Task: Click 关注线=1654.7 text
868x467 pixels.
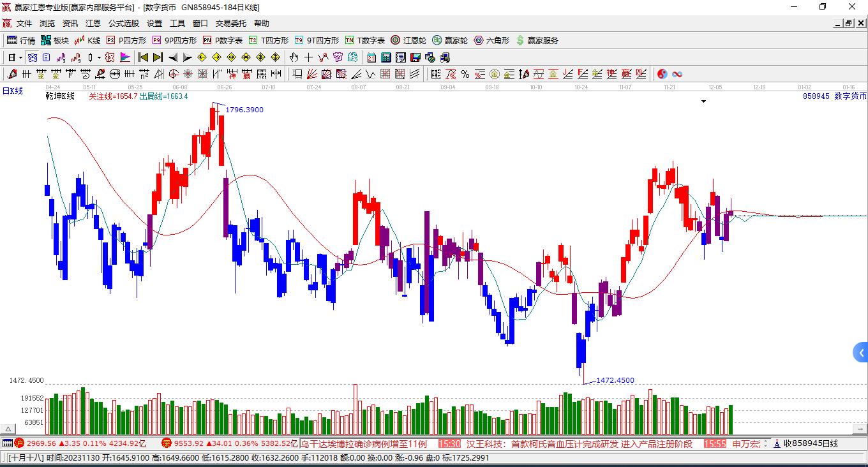Action: point(113,96)
